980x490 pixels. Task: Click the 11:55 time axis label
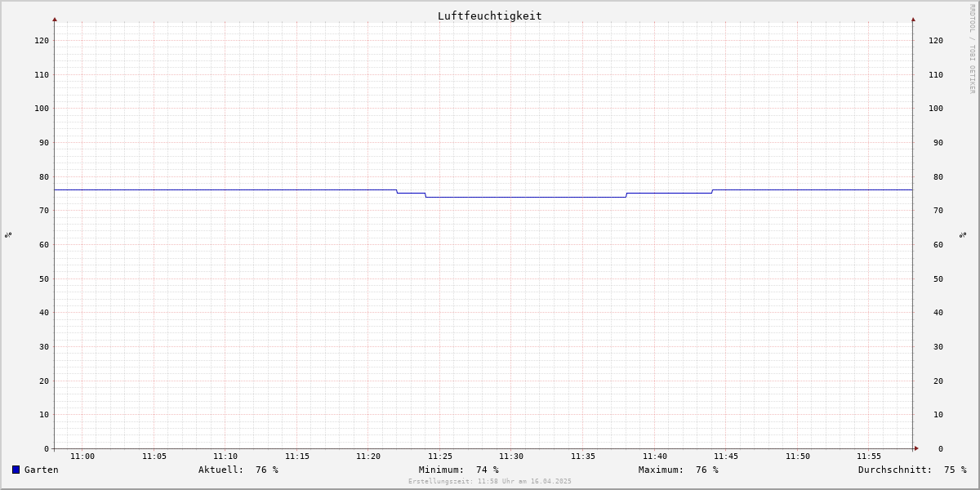[x=869, y=457]
